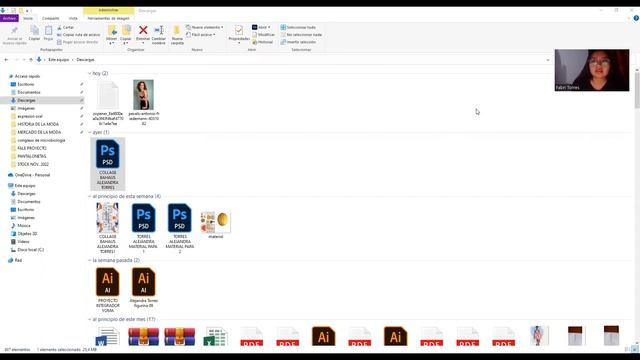Collapse al principio de esta semana group
This screenshot has width=640, height=360.
90,196
